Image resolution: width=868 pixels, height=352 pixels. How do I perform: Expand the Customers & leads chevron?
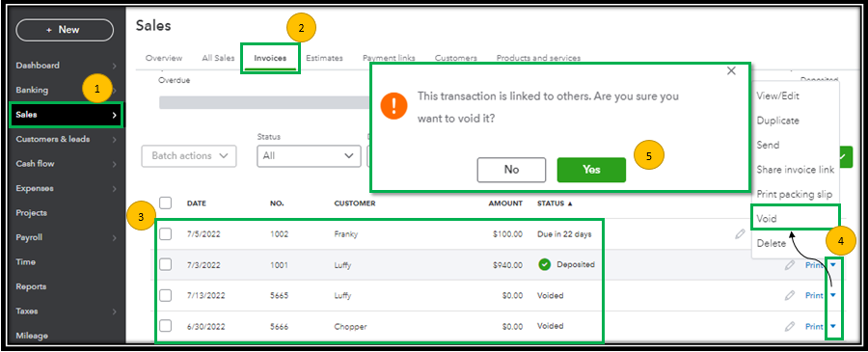(x=115, y=140)
